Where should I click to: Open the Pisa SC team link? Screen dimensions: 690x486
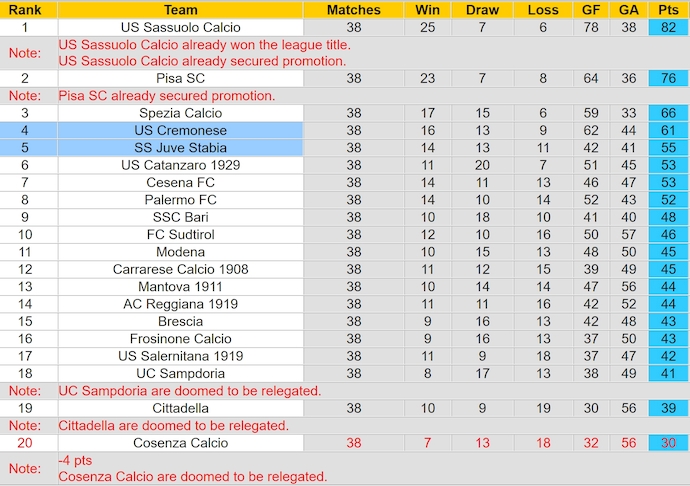180,78
